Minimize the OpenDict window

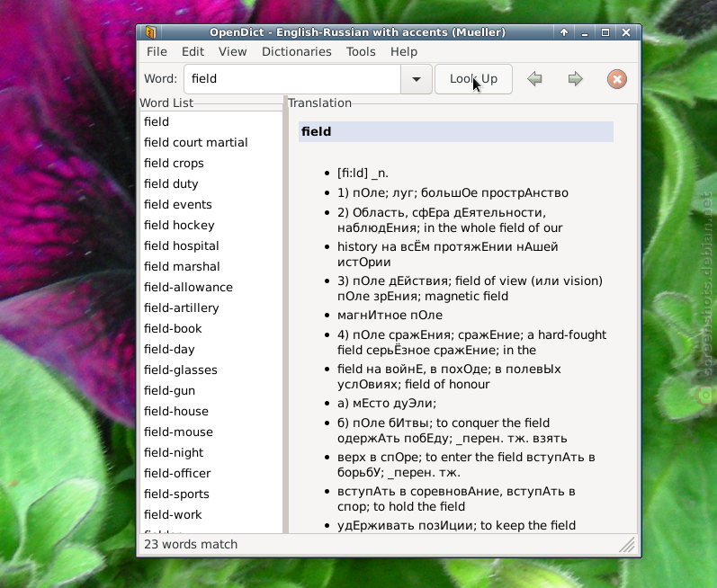[585, 32]
